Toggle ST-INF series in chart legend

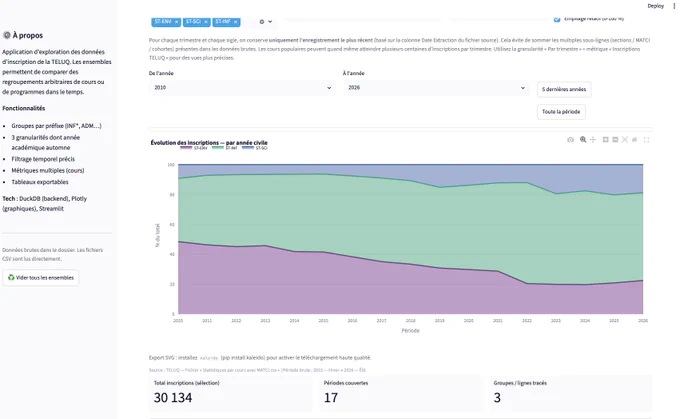(225, 148)
